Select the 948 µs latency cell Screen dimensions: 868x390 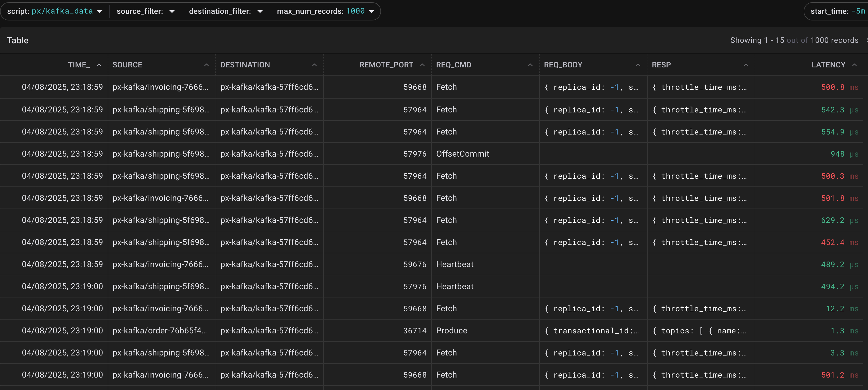pyautogui.click(x=809, y=154)
